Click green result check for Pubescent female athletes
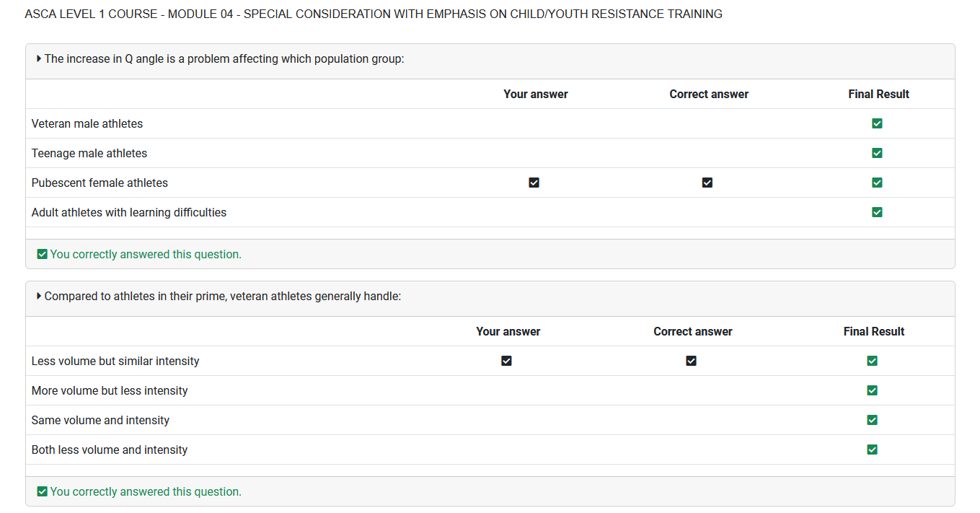 coord(877,183)
